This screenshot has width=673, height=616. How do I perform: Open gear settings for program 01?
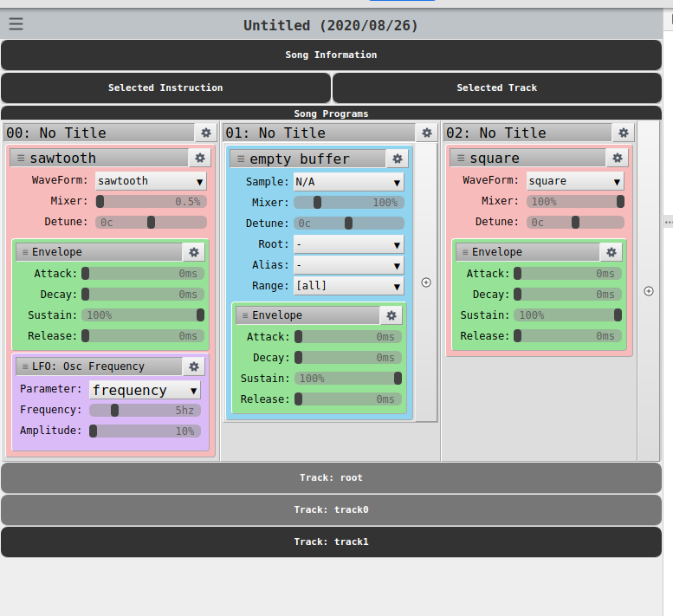point(427,133)
